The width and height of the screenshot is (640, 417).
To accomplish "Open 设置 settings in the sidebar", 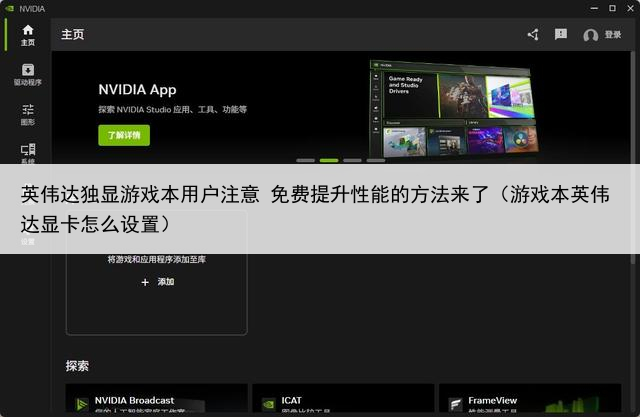I will [x=27, y=241].
